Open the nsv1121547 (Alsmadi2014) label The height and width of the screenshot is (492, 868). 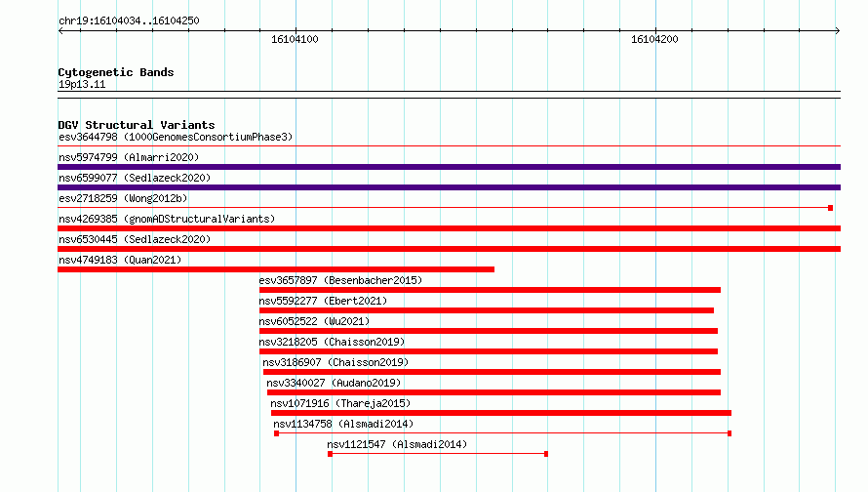tap(397, 444)
